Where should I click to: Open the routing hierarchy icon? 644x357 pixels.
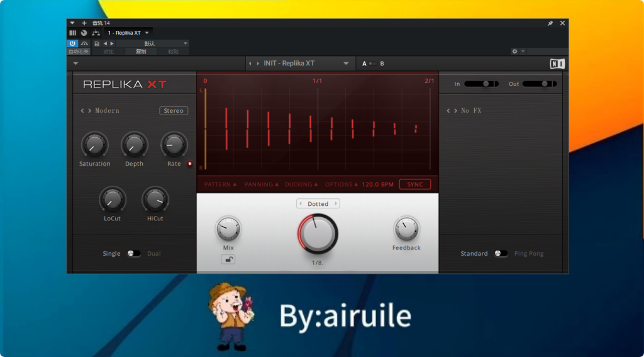[96, 33]
